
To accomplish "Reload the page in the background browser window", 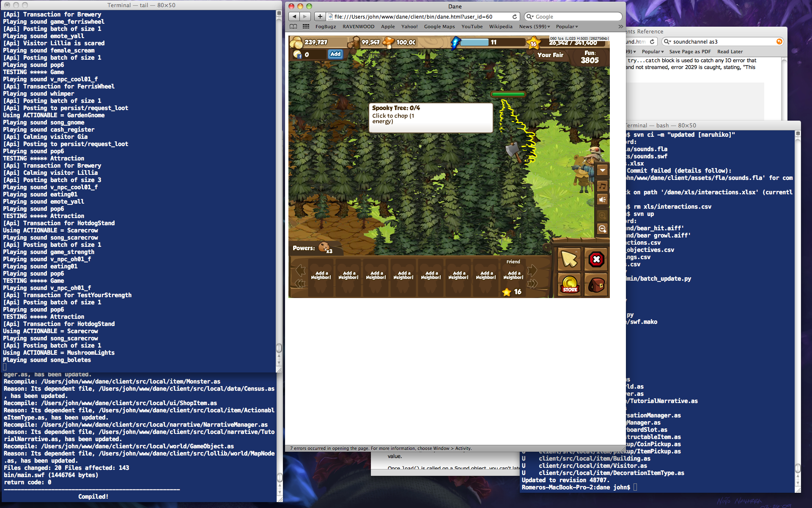I will click(653, 41).
